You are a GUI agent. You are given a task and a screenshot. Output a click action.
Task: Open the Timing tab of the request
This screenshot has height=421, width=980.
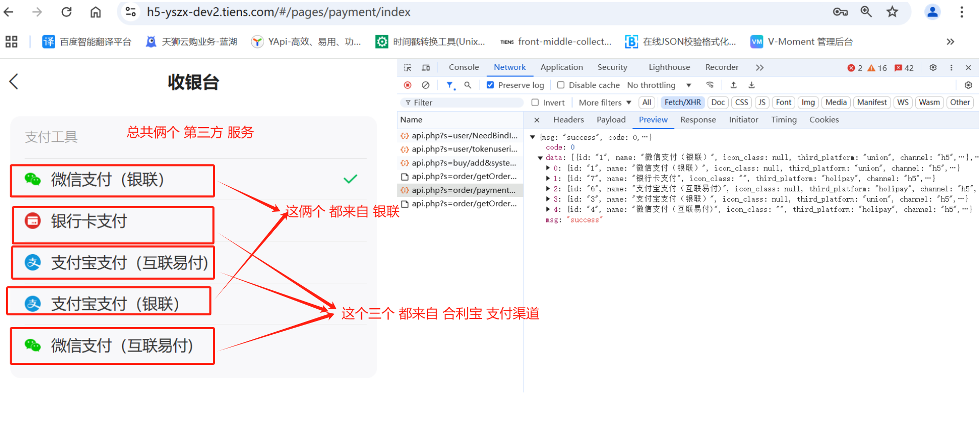pyautogui.click(x=784, y=120)
